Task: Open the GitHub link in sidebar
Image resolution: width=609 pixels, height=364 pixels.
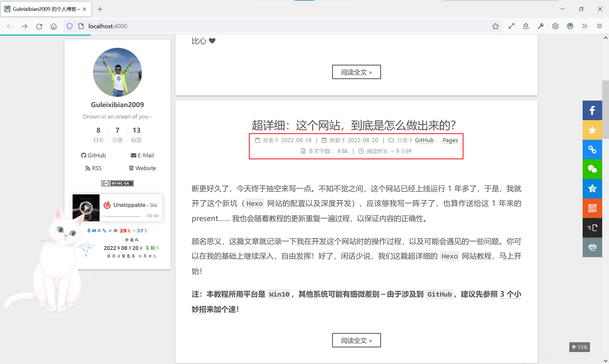Action: [93, 155]
